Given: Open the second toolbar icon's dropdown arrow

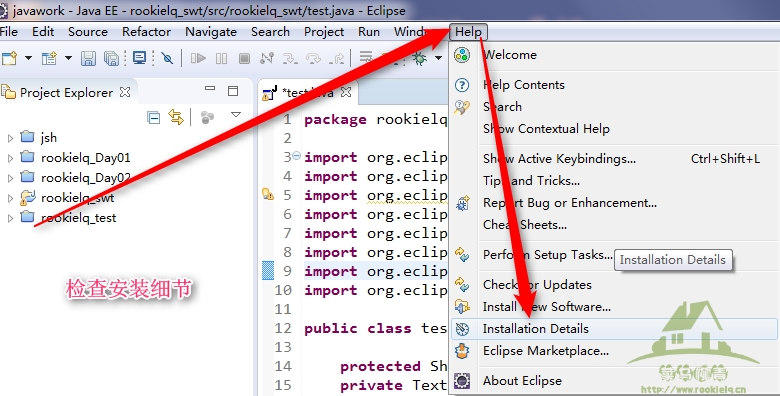Looking at the screenshot, I should coord(68,58).
